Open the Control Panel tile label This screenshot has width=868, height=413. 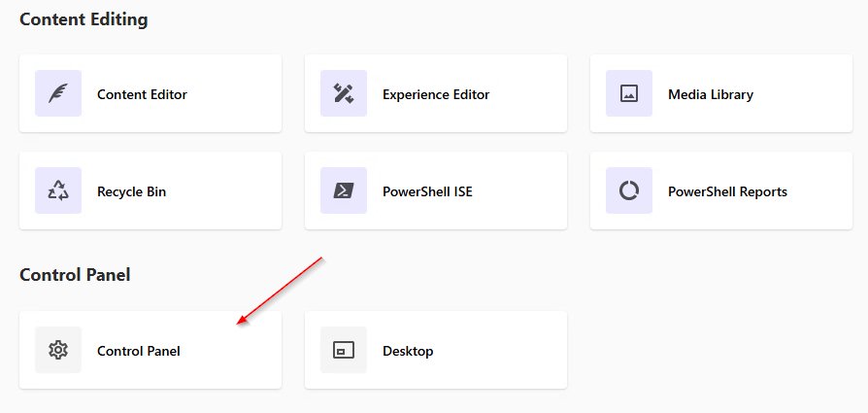[139, 352]
